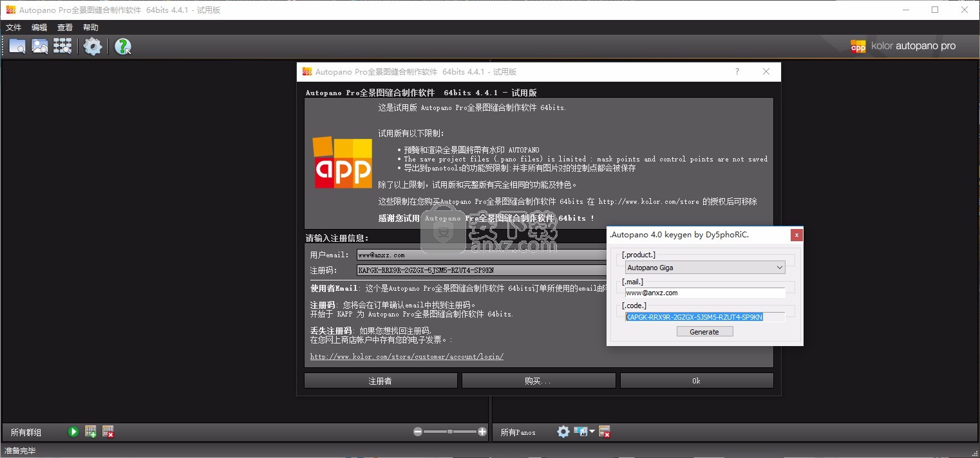Click the thumbnail zoom plus icon
The height and width of the screenshot is (458, 980).
(x=482, y=432)
